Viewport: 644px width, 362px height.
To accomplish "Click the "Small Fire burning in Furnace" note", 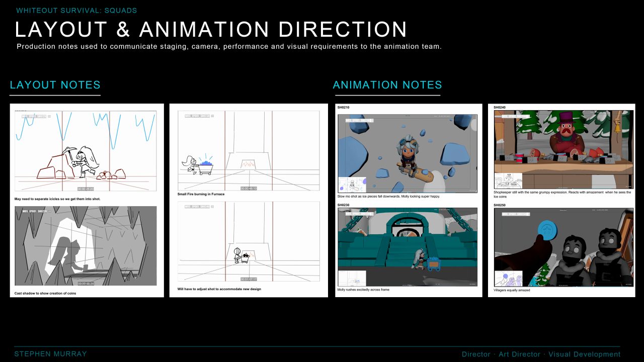I will [201, 194].
